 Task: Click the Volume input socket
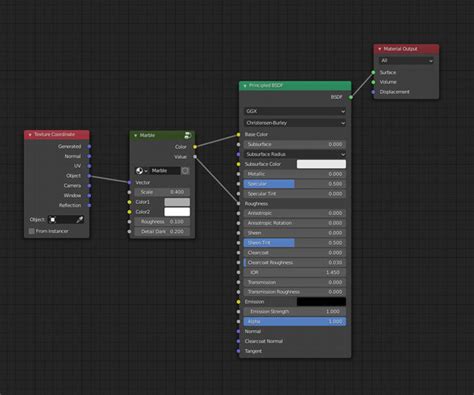pos(373,82)
